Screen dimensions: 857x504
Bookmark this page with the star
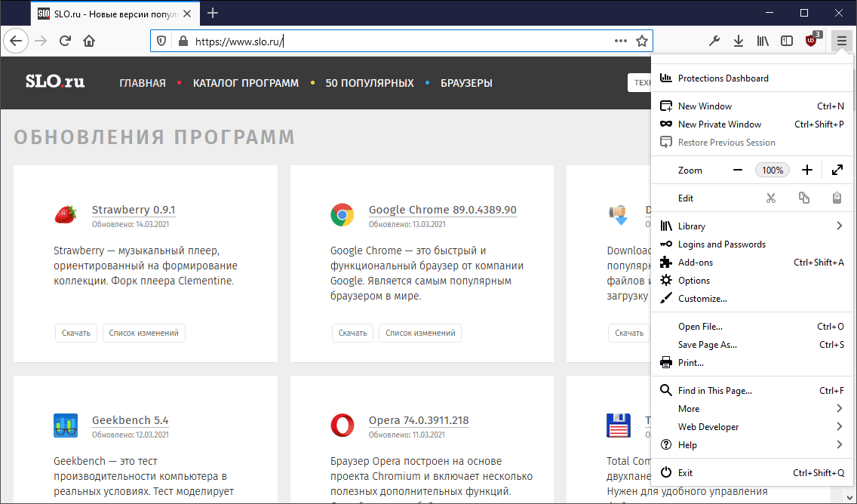pos(642,41)
